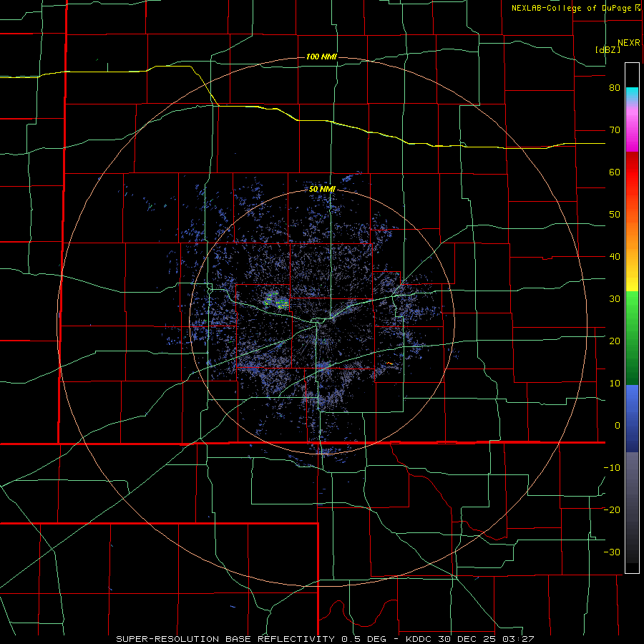Click the [dBZ] unit label

click(608, 49)
